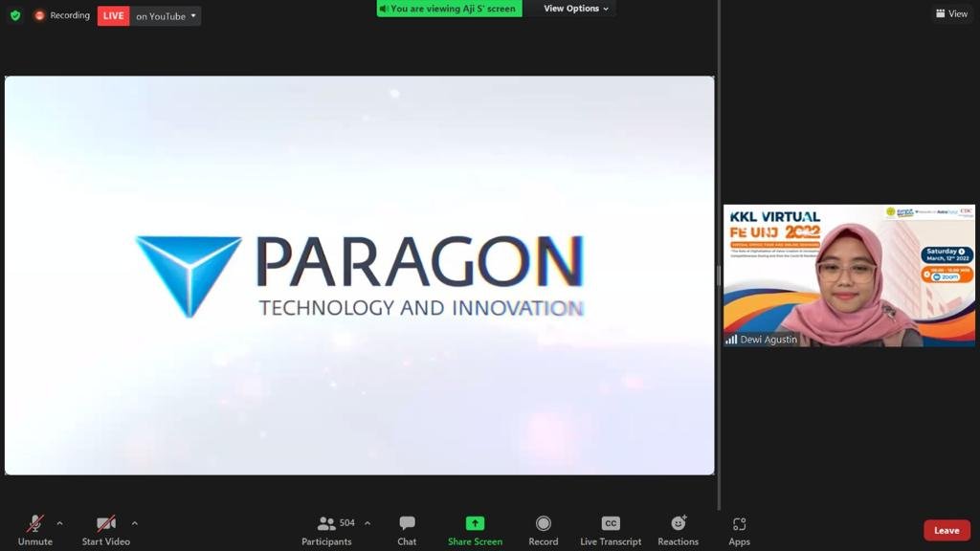Image resolution: width=980 pixels, height=551 pixels.
Task: Click the 504 participants count
Action: tap(346, 523)
